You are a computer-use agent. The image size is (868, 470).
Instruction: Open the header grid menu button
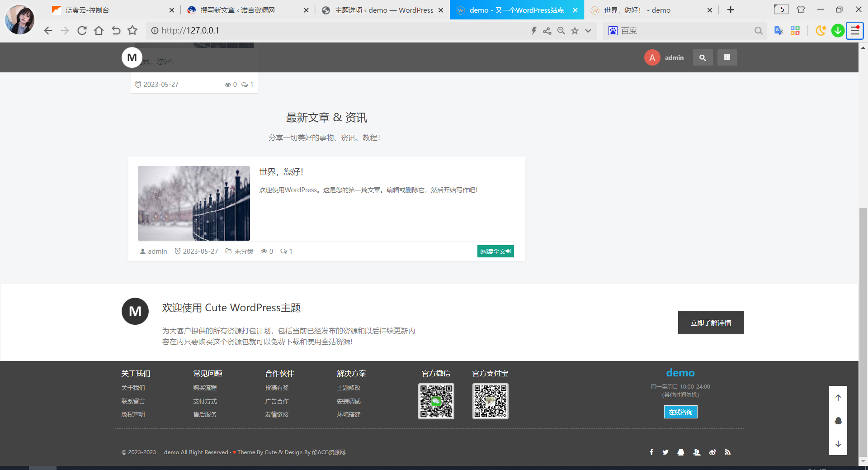click(x=727, y=57)
